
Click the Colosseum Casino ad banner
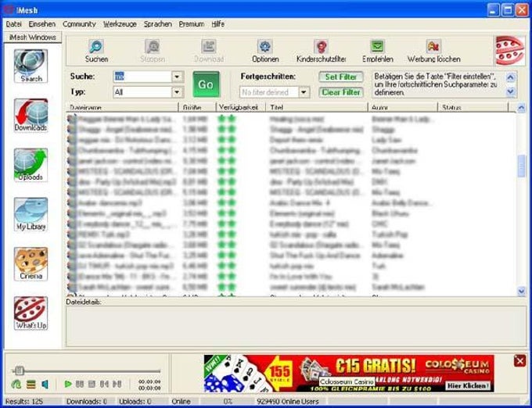pos(349,373)
